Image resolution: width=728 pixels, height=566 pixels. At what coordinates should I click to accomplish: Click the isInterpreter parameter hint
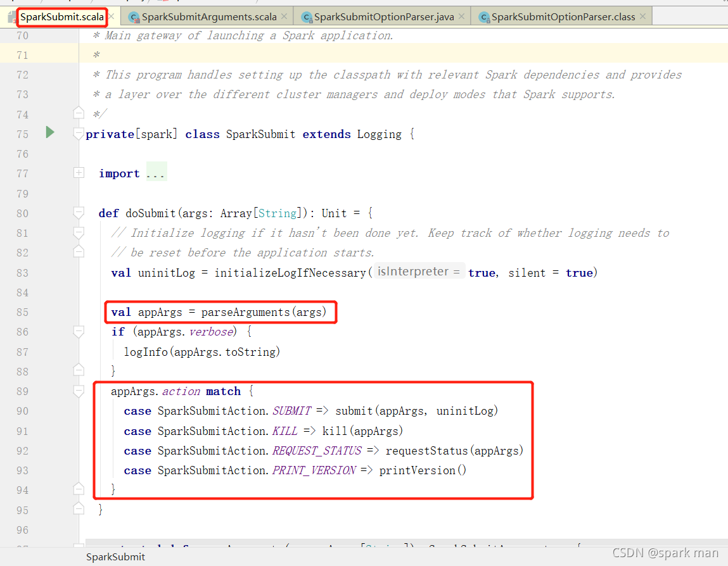tap(419, 272)
